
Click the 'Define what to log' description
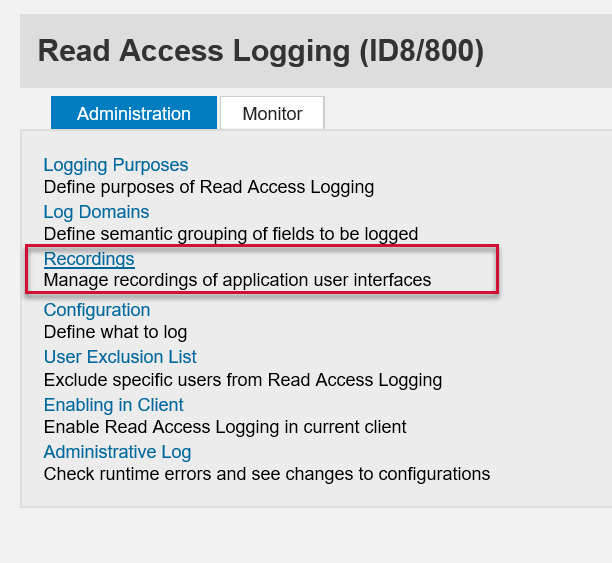[x=115, y=332]
